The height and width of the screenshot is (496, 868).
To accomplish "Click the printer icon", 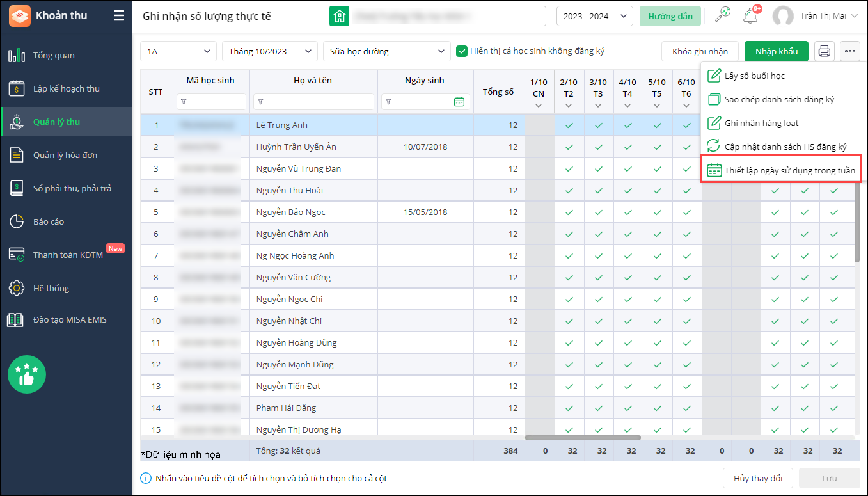I will (825, 51).
